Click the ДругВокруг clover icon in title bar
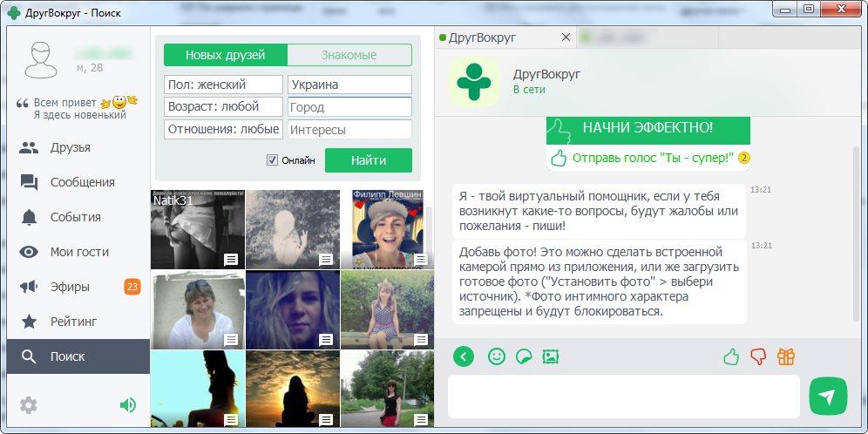The image size is (868, 434). (15, 13)
